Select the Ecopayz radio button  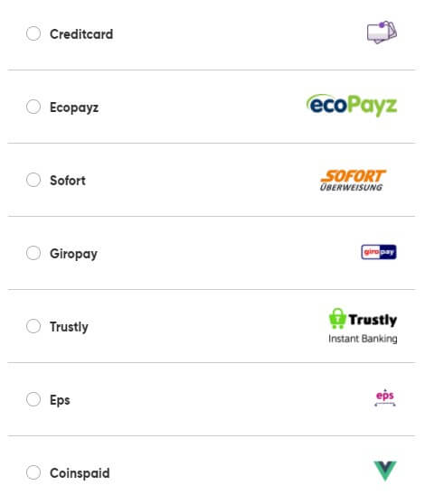33,107
